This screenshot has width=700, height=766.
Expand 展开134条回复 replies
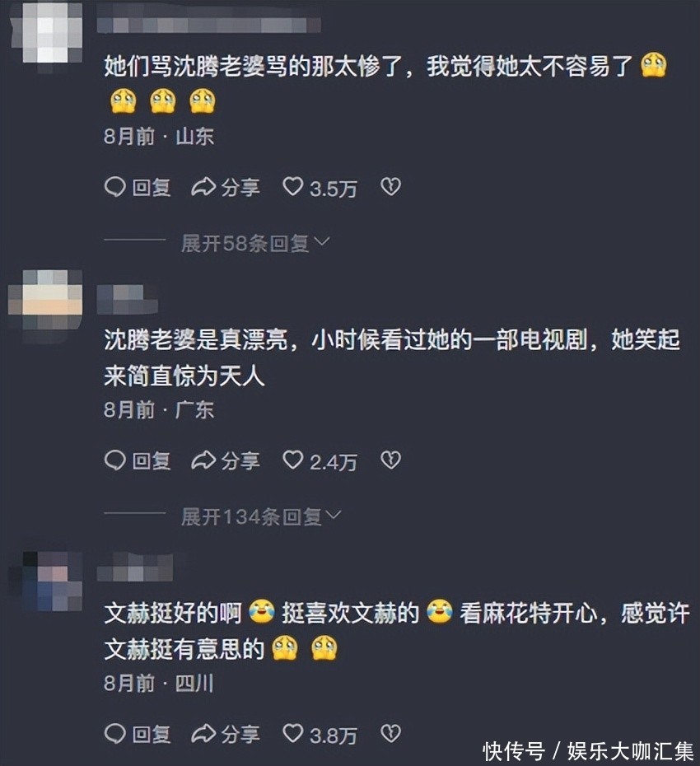coord(261,517)
